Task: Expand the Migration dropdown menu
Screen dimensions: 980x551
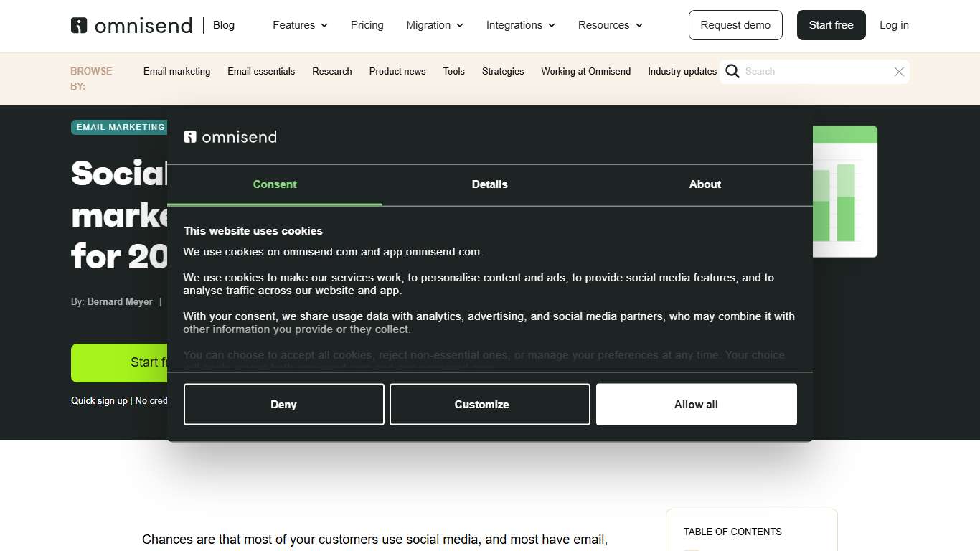Action: coord(435,25)
